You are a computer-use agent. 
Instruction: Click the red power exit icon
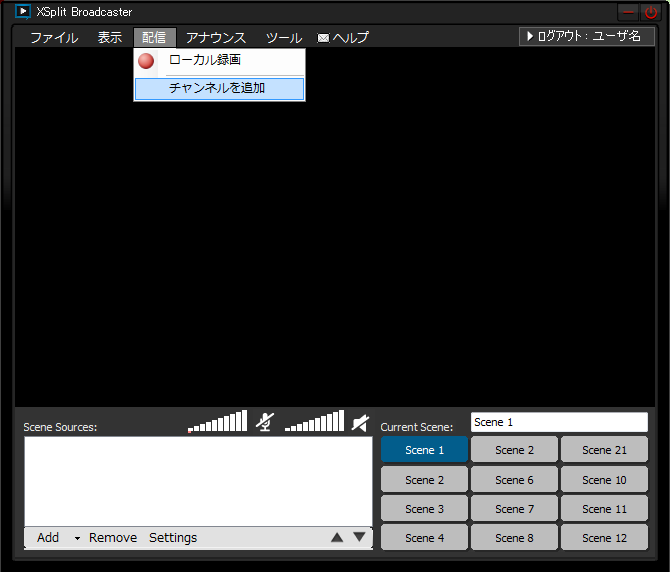651,12
